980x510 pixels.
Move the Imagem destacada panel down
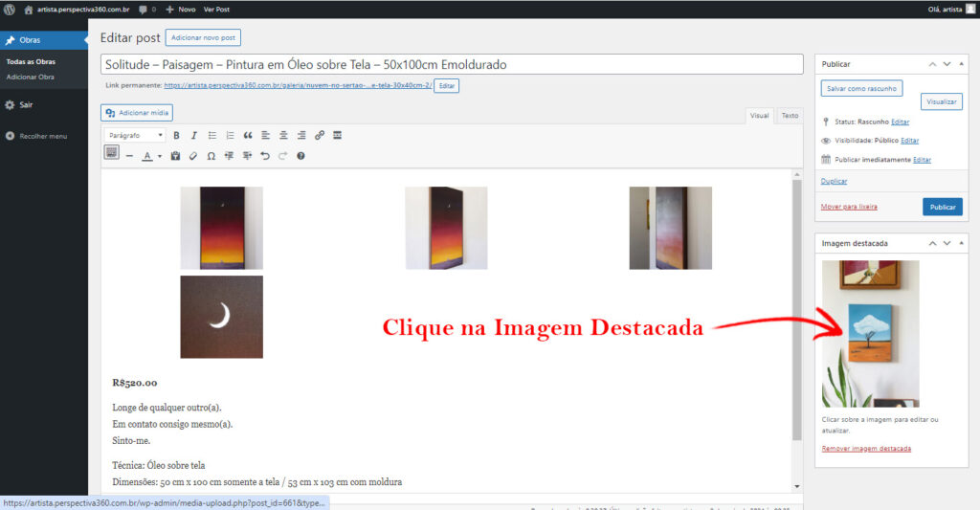(947, 243)
